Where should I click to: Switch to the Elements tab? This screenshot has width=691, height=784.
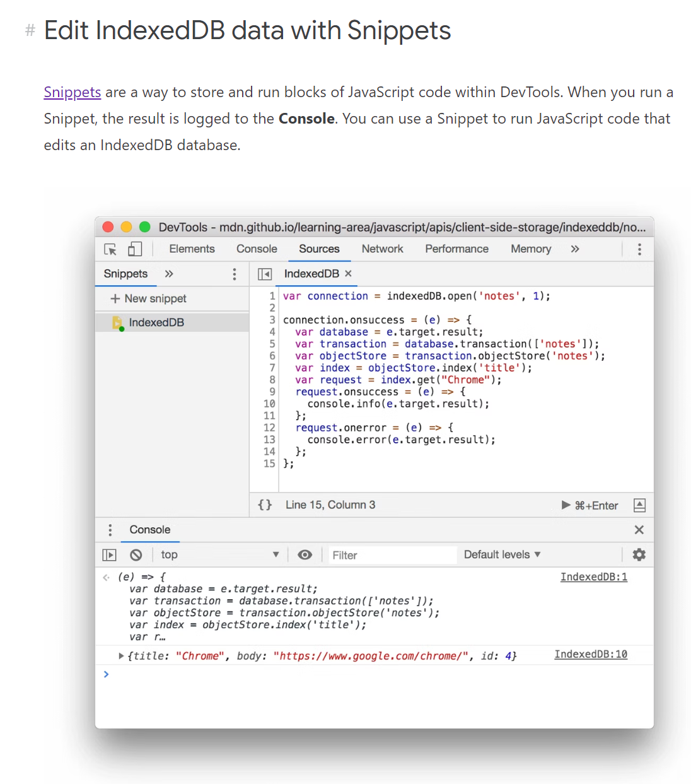point(192,249)
